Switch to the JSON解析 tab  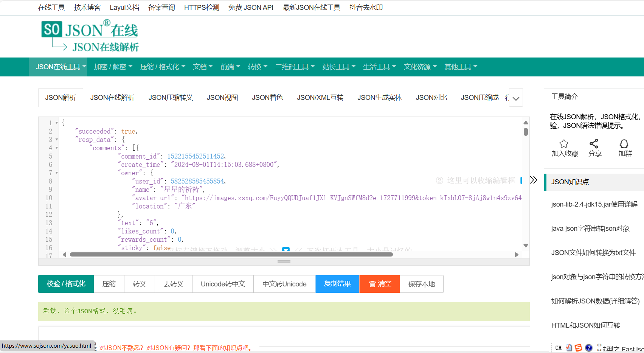pyautogui.click(x=61, y=98)
